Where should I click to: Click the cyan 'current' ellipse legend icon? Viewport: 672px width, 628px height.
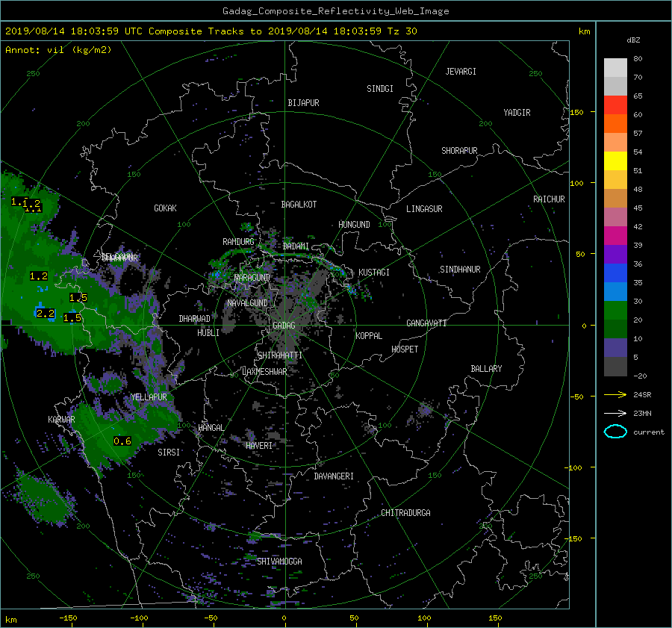pos(615,432)
